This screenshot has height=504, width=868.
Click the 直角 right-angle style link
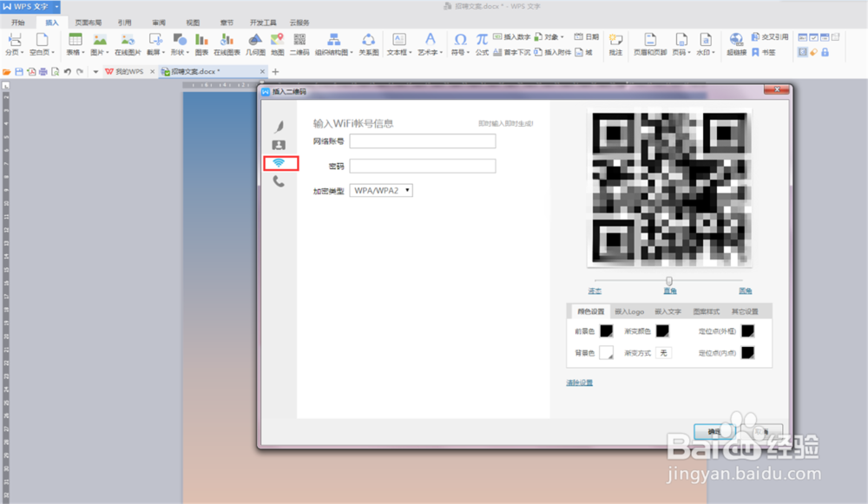tap(670, 291)
